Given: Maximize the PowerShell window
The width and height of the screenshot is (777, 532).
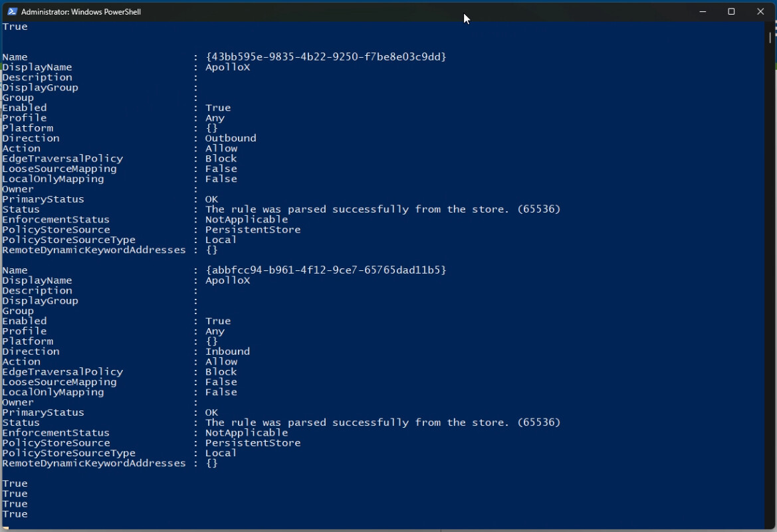Looking at the screenshot, I should pyautogui.click(x=731, y=11).
